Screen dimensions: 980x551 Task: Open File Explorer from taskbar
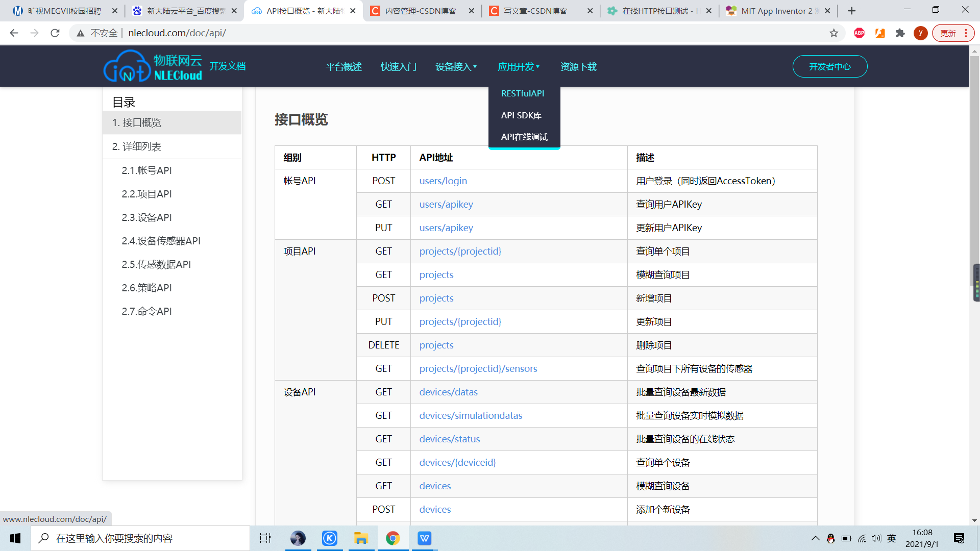click(x=361, y=538)
